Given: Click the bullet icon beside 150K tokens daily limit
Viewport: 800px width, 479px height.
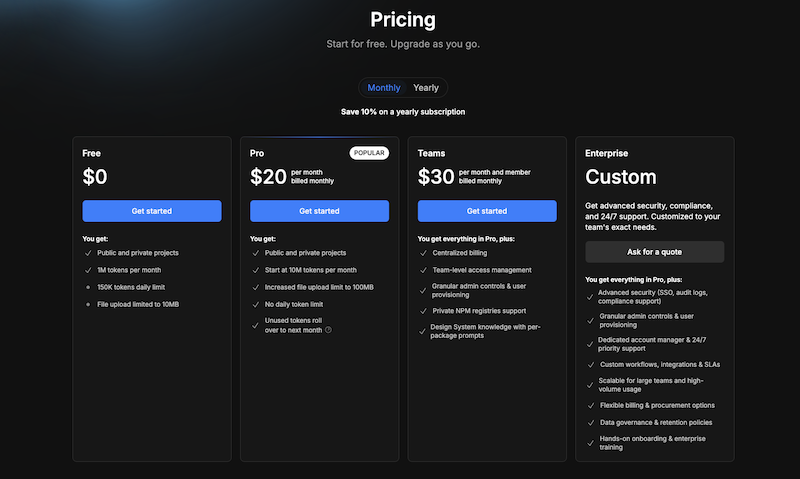Looking at the screenshot, I should coord(88,287).
